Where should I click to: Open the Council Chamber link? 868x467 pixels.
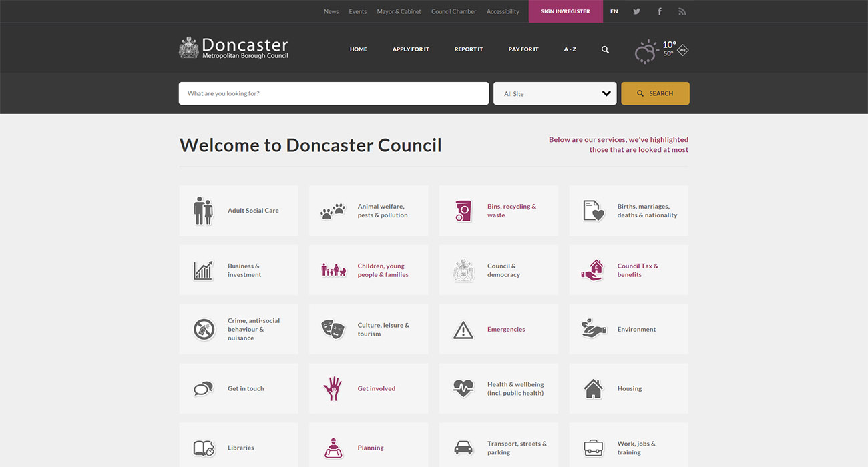pos(454,11)
